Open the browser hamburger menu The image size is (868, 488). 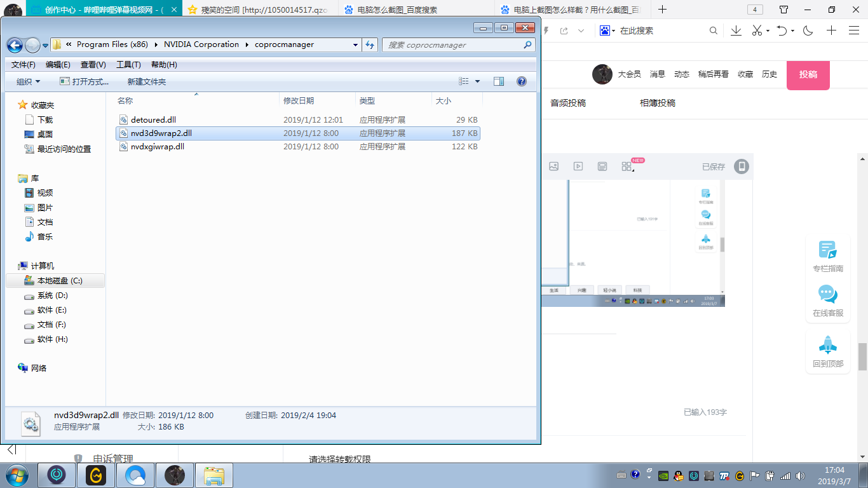pyautogui.click(x=855, y=30)
